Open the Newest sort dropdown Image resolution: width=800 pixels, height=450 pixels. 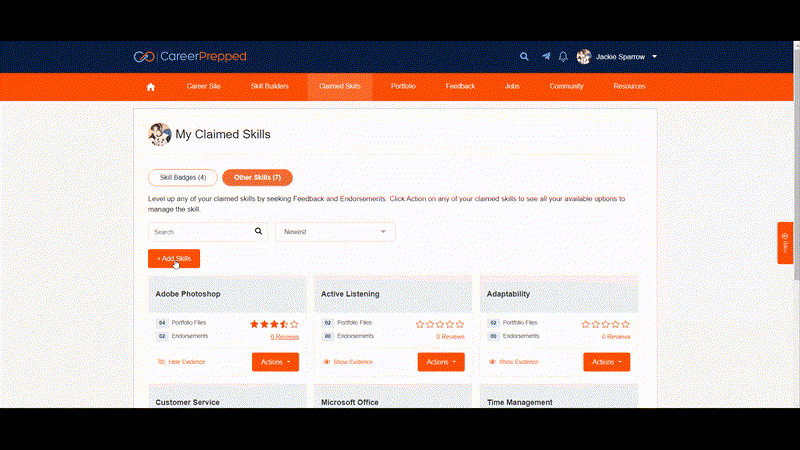pos(335,232)
